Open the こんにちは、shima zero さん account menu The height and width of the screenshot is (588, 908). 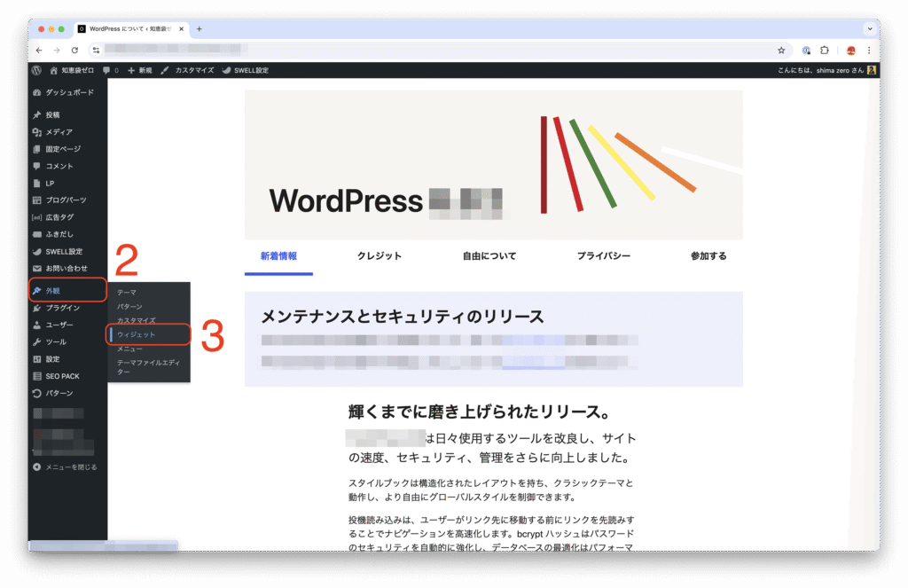click(826, 70)
